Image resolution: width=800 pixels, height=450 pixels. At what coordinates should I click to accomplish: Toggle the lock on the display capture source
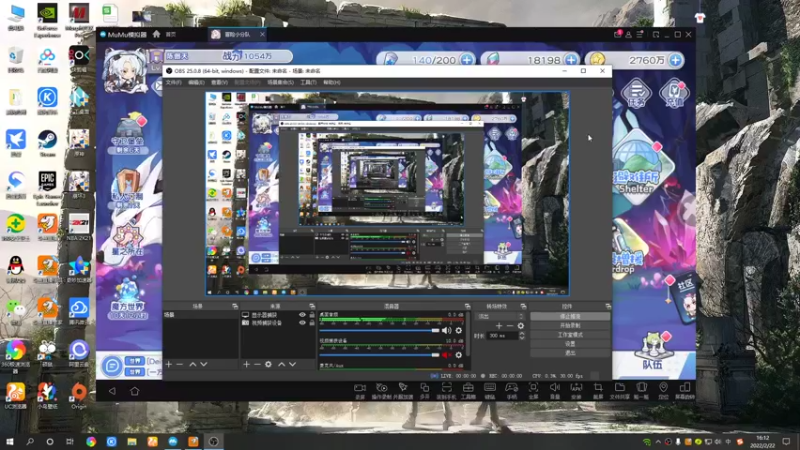pos(312,315)
